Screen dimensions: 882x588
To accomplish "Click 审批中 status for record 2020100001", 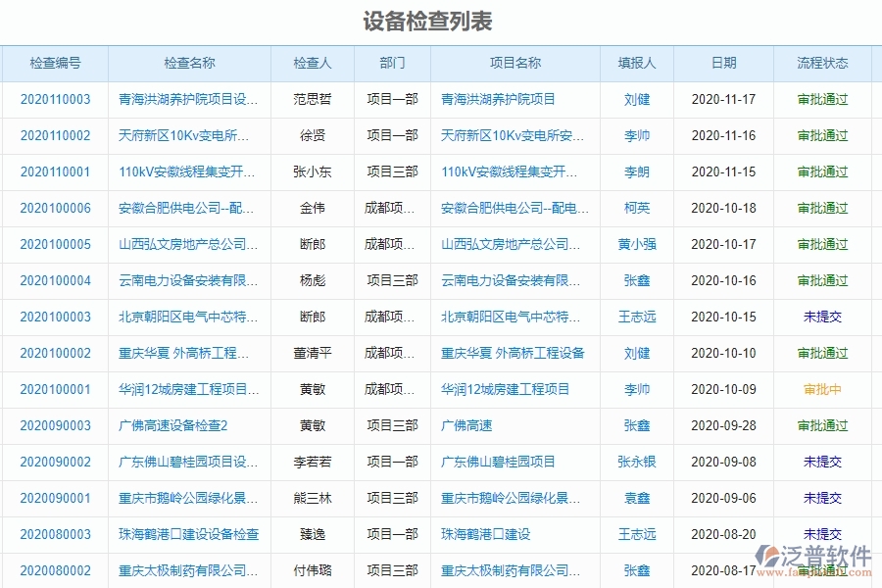I will pyautogui.click(x=824, y=389).
